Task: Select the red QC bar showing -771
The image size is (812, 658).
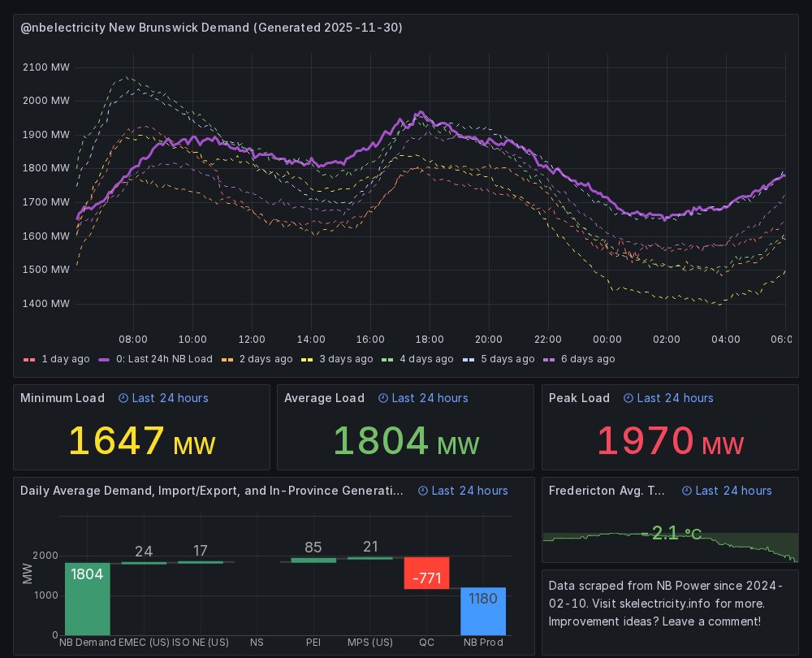Action: [426, 573]
